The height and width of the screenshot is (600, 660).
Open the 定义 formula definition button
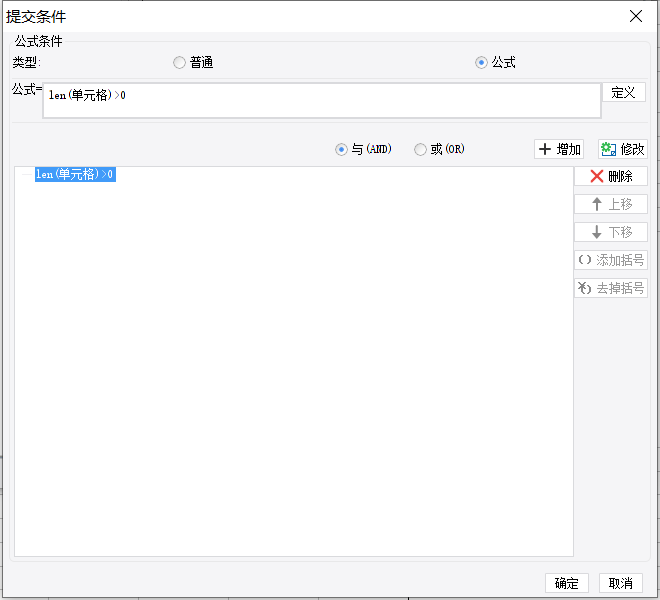(623, 92)
